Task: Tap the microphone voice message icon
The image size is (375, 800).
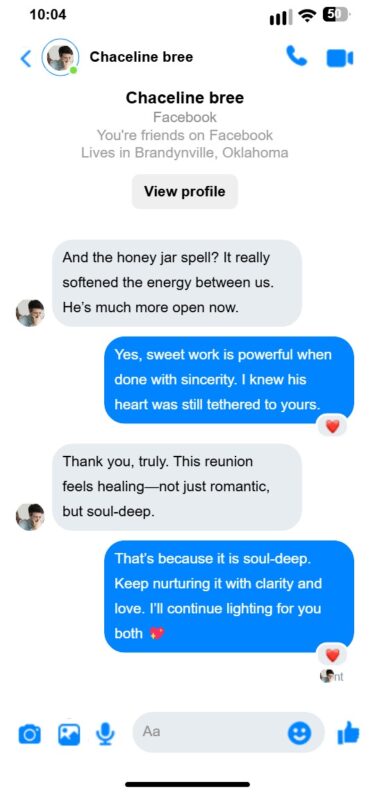Action: click(x=106, y=734)
